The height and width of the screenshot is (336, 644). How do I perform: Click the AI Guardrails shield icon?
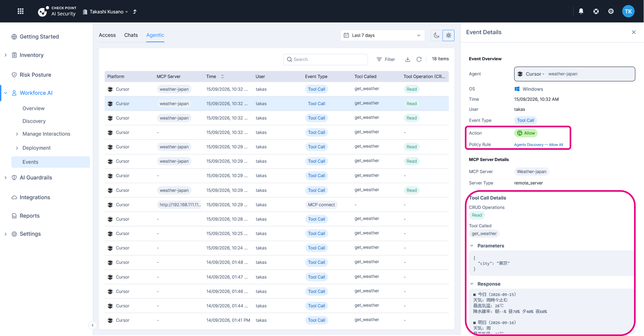coord(14,177)
